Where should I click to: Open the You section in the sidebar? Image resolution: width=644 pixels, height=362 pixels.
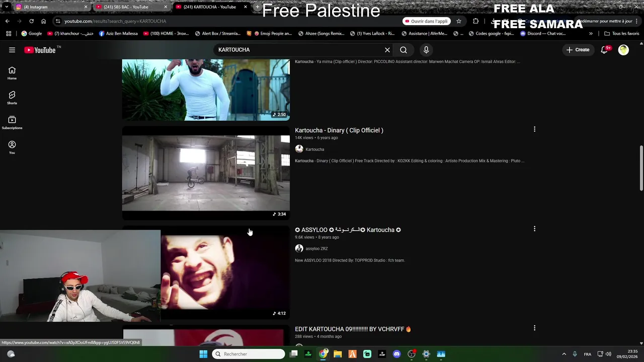[x=12, y=147]
